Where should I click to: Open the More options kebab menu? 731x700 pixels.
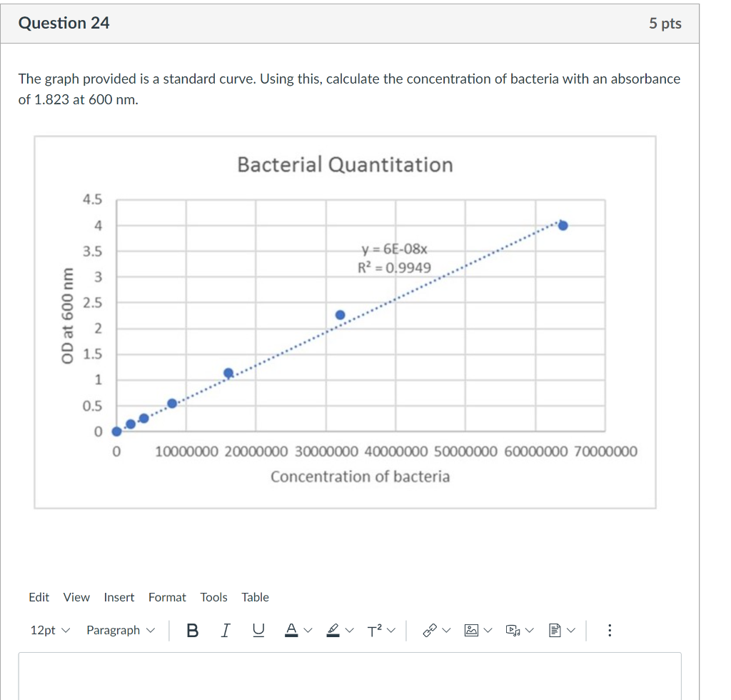click(610, 629)
